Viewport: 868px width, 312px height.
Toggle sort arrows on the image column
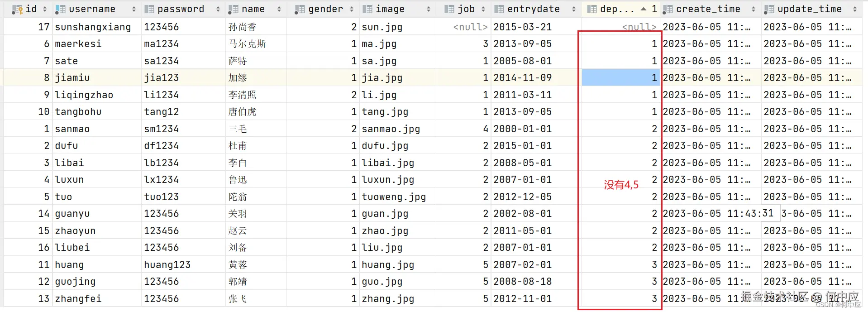pos(428,9)
